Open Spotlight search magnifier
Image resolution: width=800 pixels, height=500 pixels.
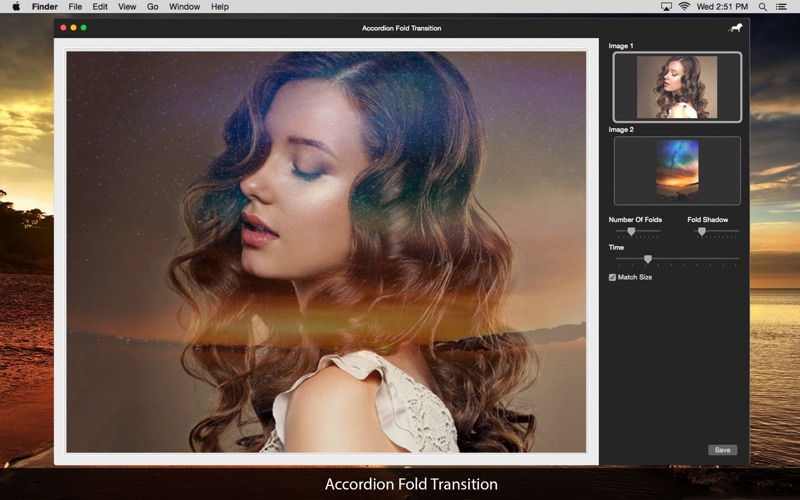click(x=762, y=7)
